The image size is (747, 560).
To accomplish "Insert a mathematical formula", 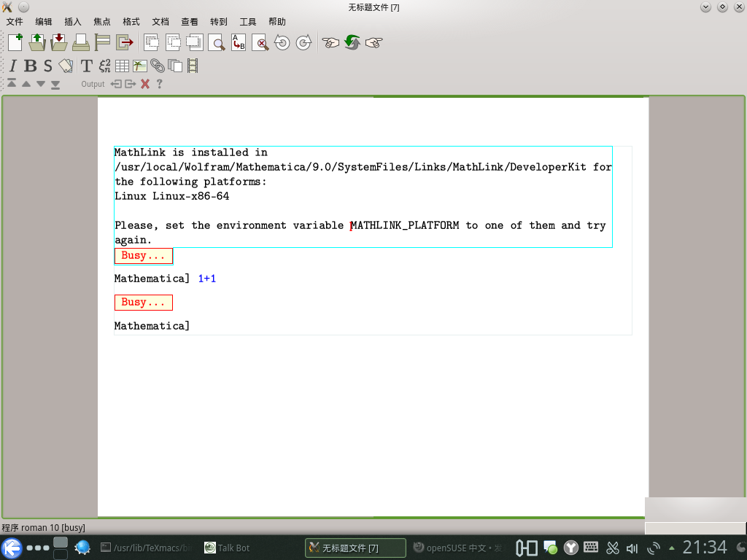I will click(104, 66).
